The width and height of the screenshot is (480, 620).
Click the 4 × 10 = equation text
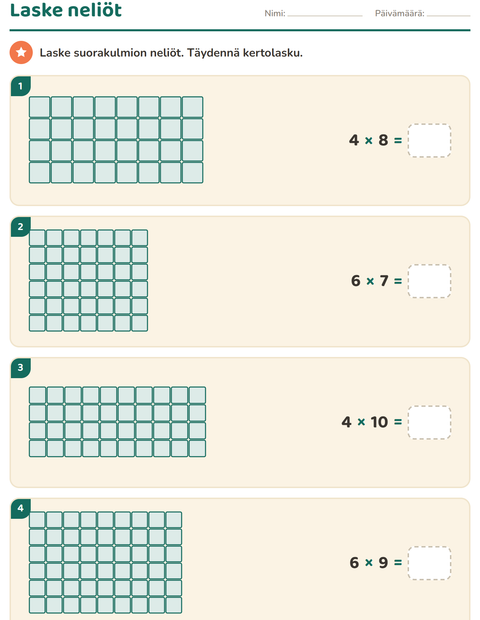pyautogui.click(x=372, y=422)
